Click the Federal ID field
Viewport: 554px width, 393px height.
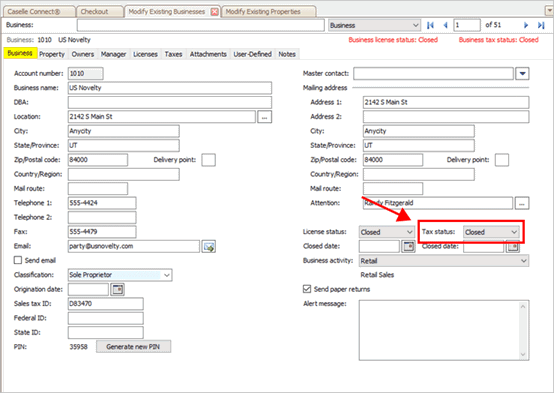coord(106,318)
